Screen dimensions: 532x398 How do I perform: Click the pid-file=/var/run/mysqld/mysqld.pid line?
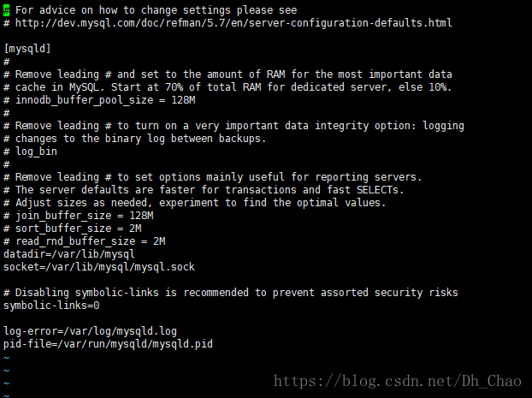[108, 343]
